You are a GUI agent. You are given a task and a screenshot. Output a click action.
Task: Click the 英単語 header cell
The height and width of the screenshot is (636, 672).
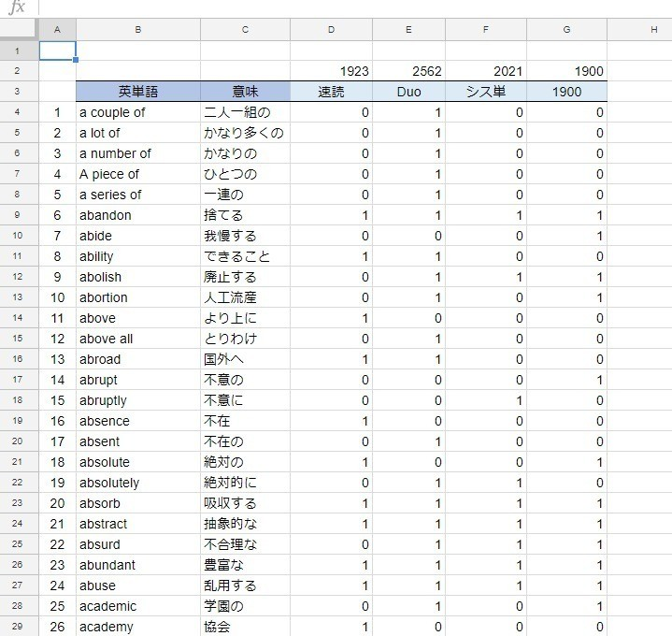coord(137,92)
